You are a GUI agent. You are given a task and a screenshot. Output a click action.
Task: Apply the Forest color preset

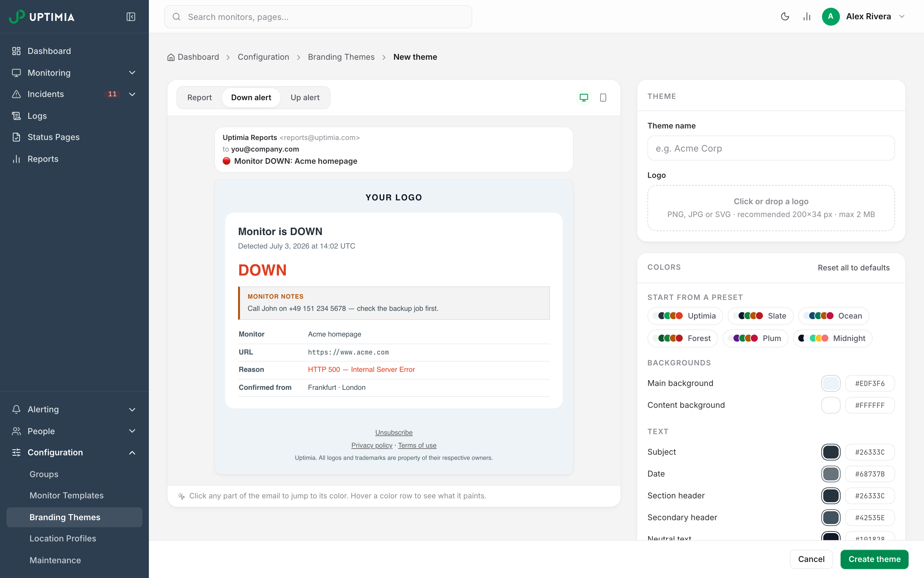[x=682, y=338]
